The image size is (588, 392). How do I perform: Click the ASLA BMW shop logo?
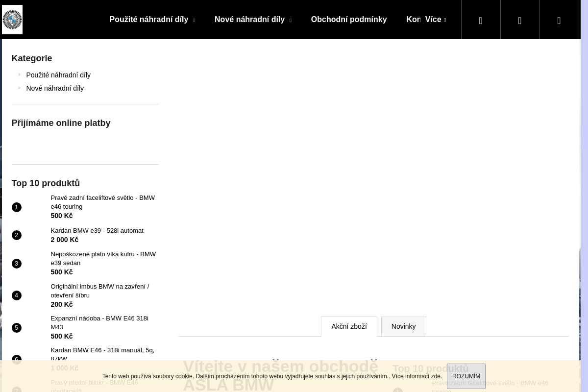[x=12, y=20]
